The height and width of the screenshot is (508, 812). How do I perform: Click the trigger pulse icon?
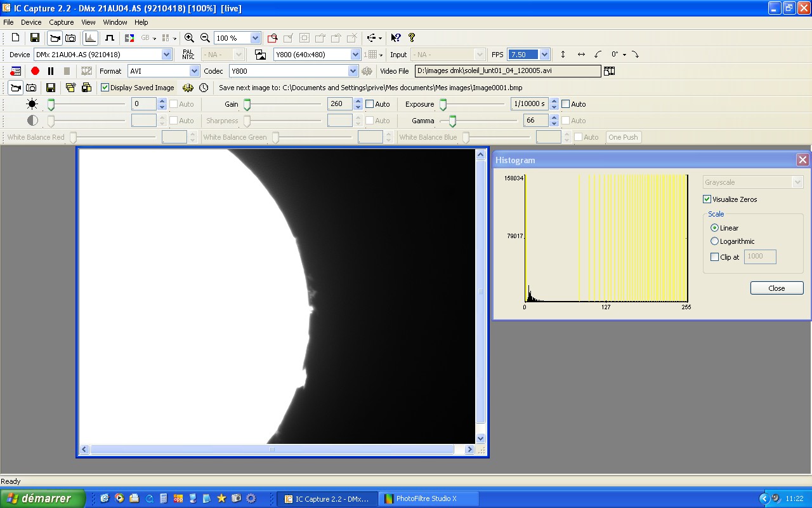click(109, 37)
